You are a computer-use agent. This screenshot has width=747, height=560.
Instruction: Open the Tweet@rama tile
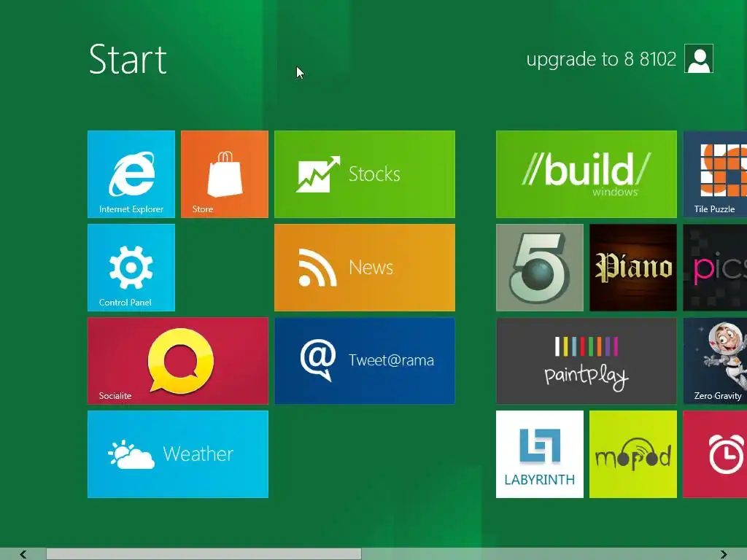pos(365,361)
